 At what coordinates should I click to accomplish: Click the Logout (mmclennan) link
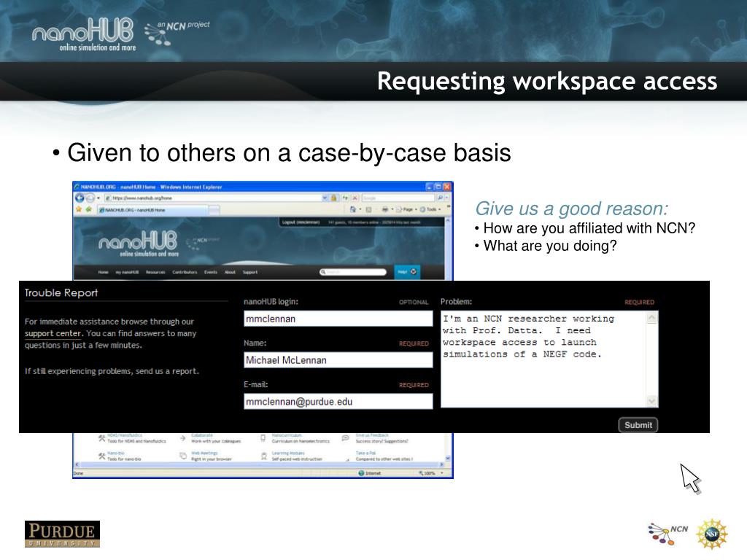coord(301,222)
